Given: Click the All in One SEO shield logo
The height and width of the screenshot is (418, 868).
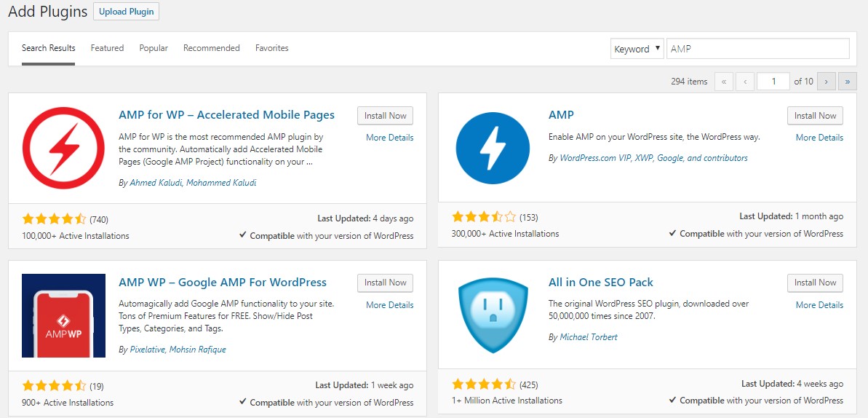Looking at the screenshot, I should pyautogui.click(x=493, y=315).
